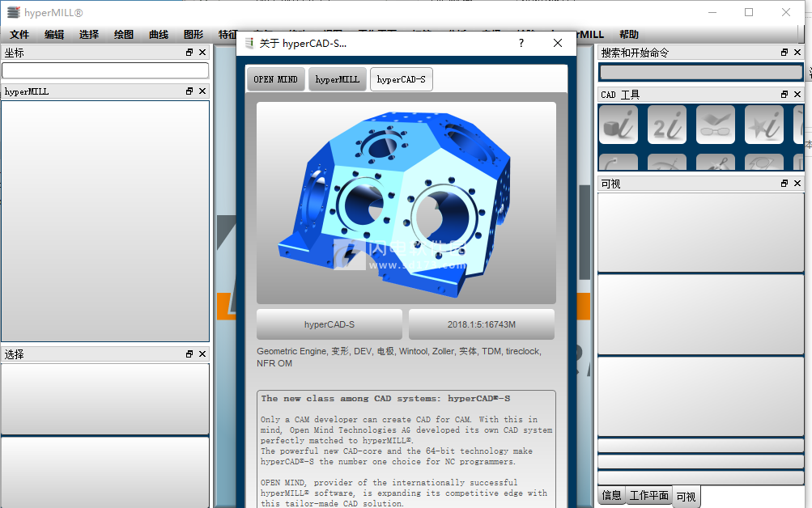Close the 选择 panel
Screen dimensions: 812x508
pos(202,353)
